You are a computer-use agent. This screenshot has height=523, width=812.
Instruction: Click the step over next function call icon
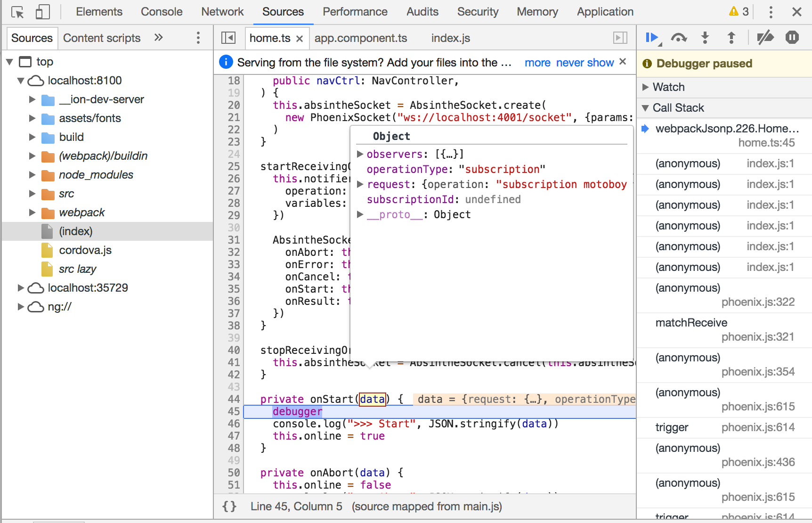[x=679, y=38]
